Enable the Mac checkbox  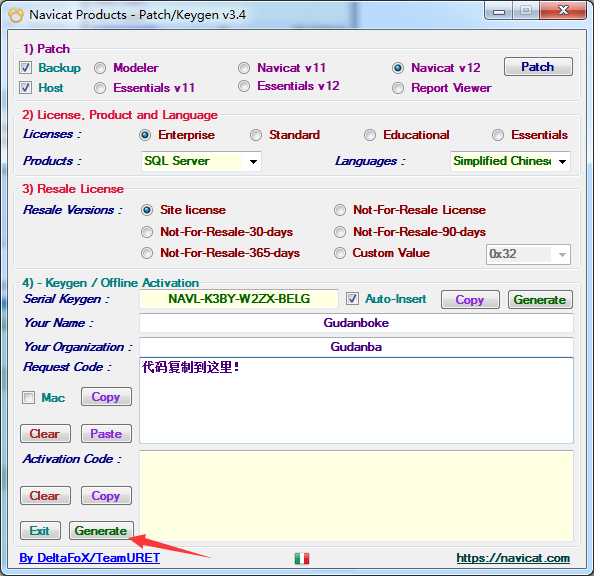(x=28, y=398)
